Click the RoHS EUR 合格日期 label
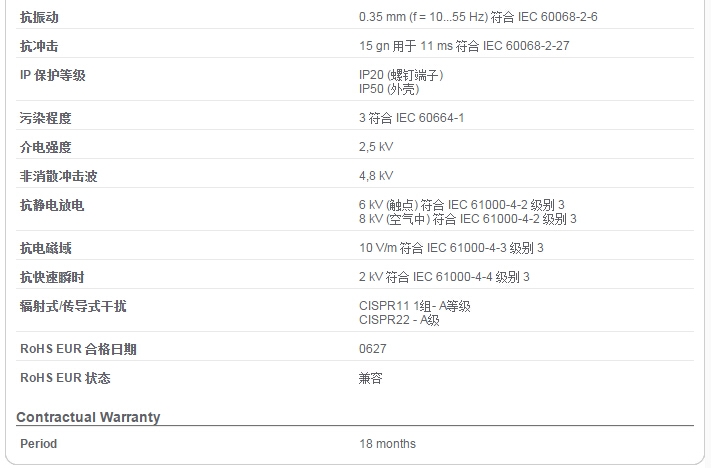Screen dimensions: 711x468 [78, 349]
